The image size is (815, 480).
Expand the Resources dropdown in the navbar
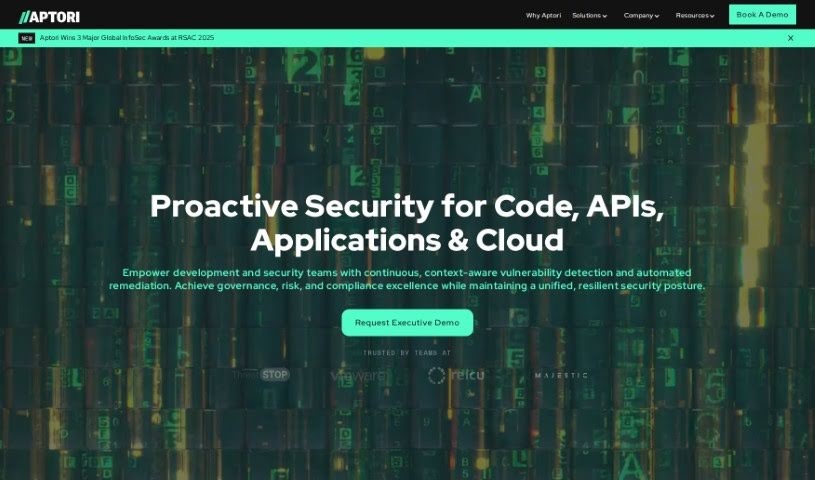click(692, 16)
